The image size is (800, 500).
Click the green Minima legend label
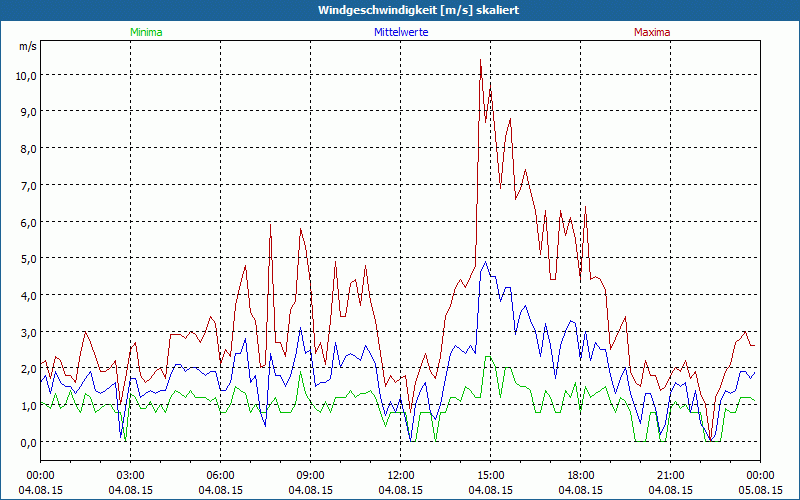point(145,32)
